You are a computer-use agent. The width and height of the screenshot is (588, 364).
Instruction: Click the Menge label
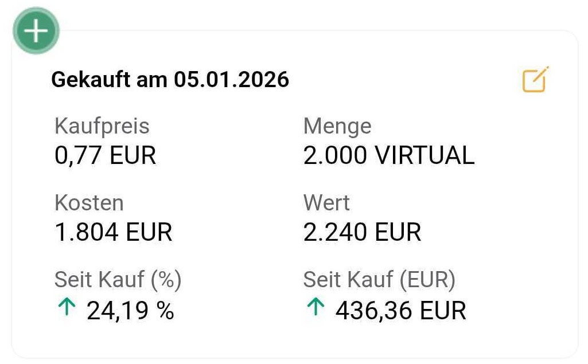pos(337,126)
